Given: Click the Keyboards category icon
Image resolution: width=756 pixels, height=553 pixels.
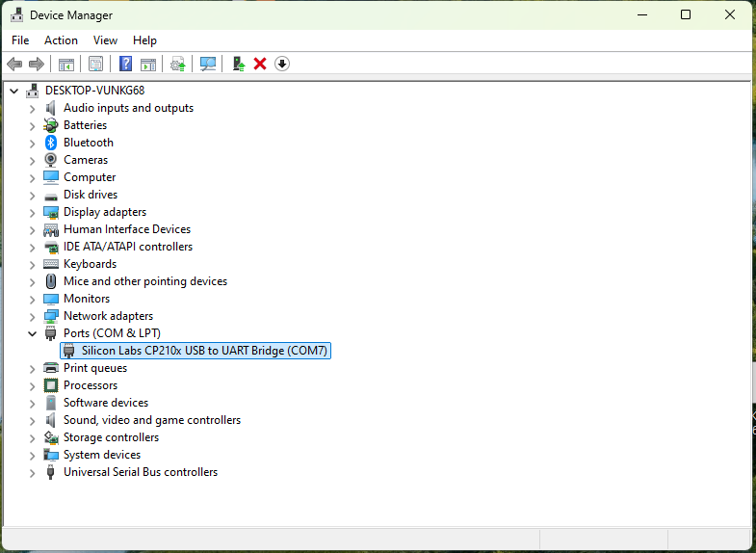Looking at the screenshot, I should (x=51, y=264).
